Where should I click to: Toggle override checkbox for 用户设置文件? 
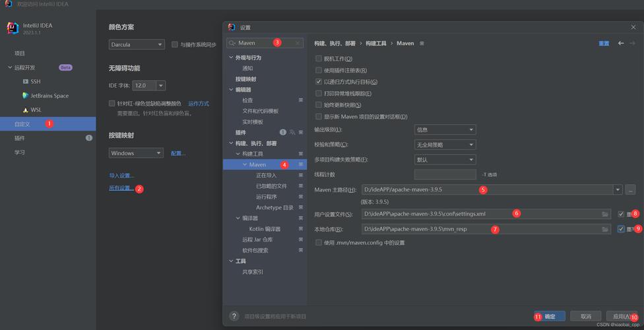[x=621, y=214]
